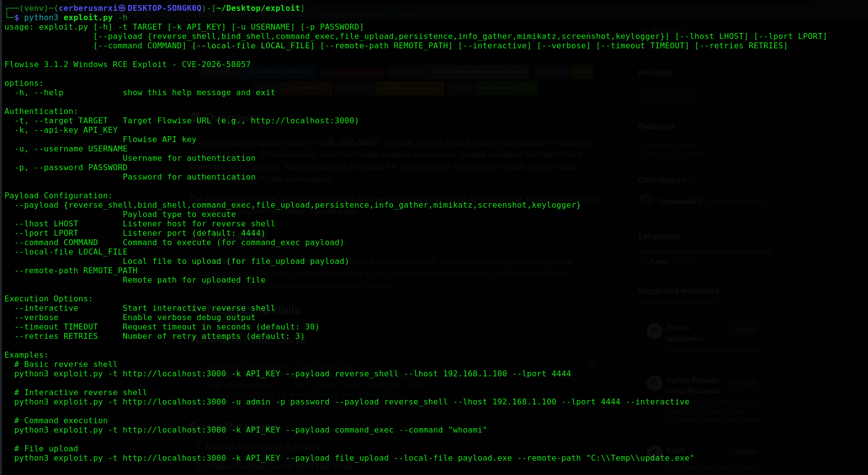Click the '-u, --username USERNAME' option line
Image resolution: width=868 pixels, height=475 pixels.
coord(71,149)
